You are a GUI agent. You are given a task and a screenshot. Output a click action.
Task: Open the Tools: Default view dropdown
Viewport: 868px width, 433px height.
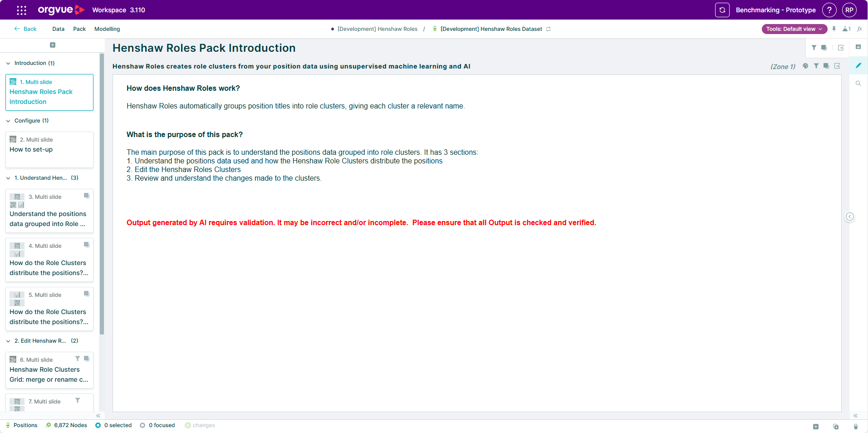794,29
